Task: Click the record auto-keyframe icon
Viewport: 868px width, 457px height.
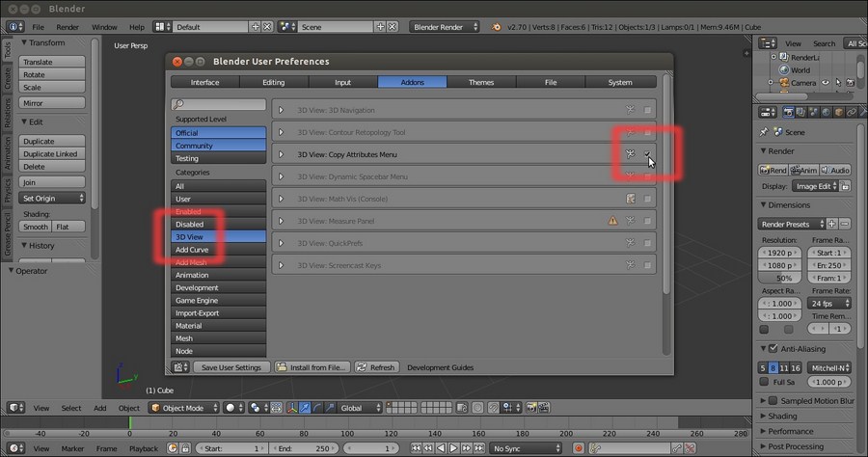Action: click(579, 448)
